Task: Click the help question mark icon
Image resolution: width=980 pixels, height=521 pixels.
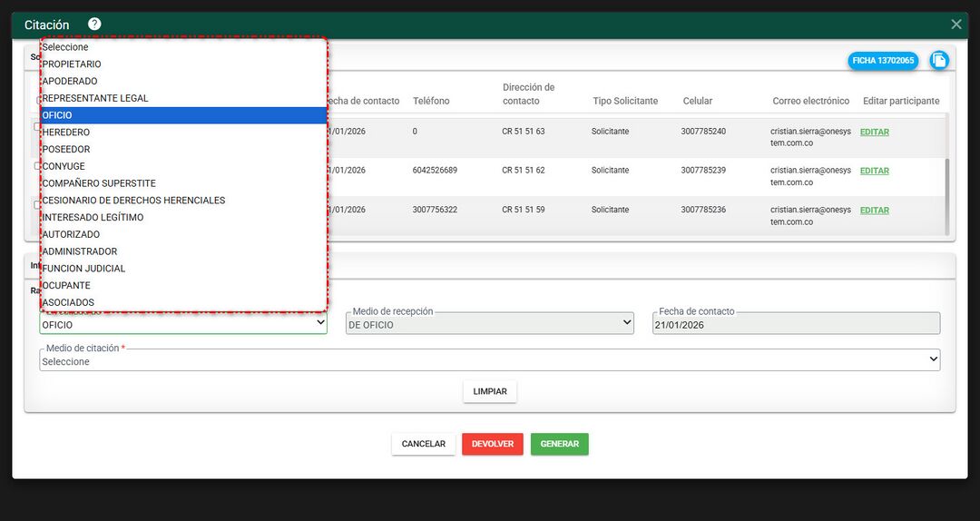Action: pyautogui.click(x=94, y=25)
